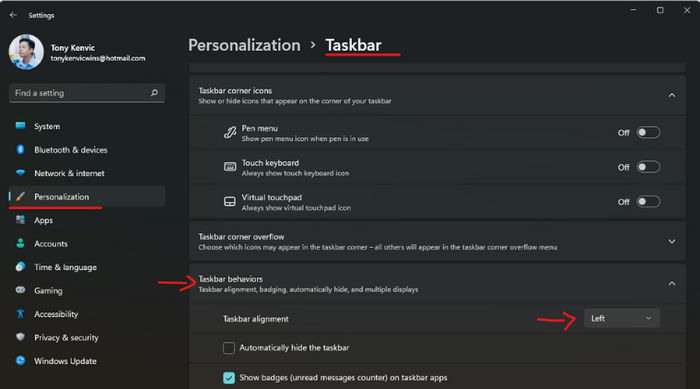This screenshot has height=389, width=700.
Task: Open the Taskbar alignment dropdown
Action: point(622,318)
